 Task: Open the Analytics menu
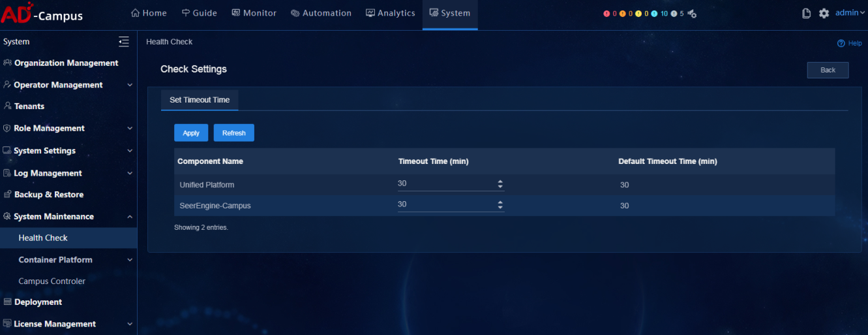[x=390, y=13]
